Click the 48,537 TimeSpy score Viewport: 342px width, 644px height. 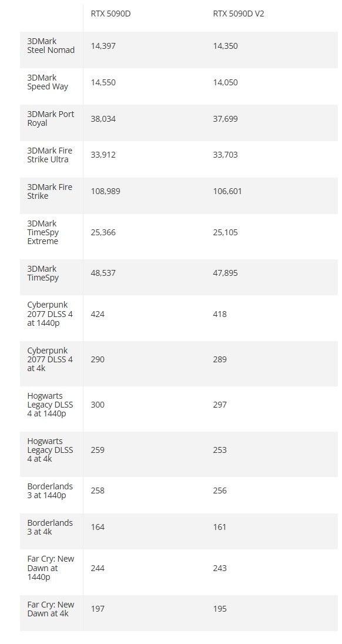[103, 273]
